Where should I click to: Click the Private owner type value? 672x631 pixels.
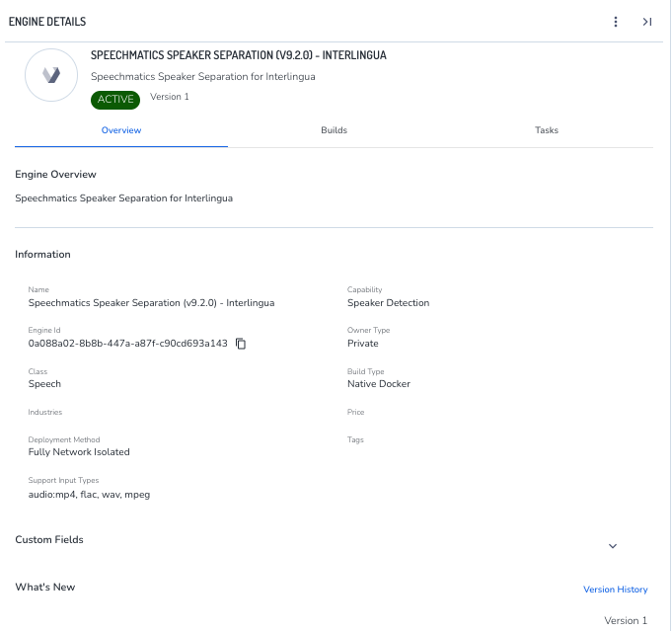362,344
